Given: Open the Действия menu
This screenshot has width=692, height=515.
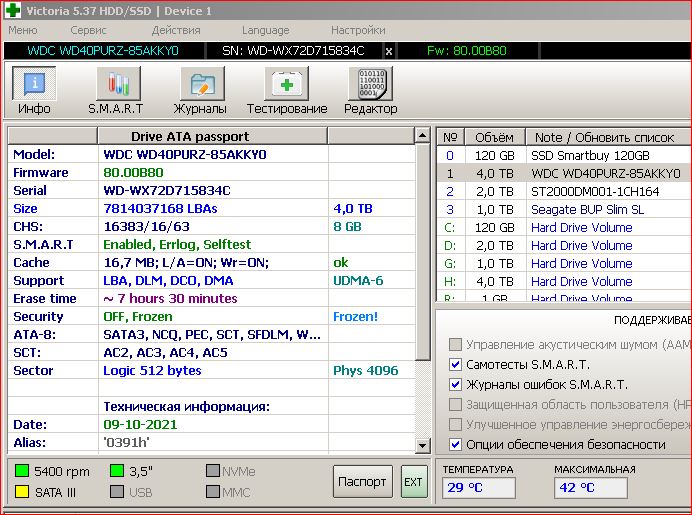Looking at the screenshot, I should click(176, 30).
